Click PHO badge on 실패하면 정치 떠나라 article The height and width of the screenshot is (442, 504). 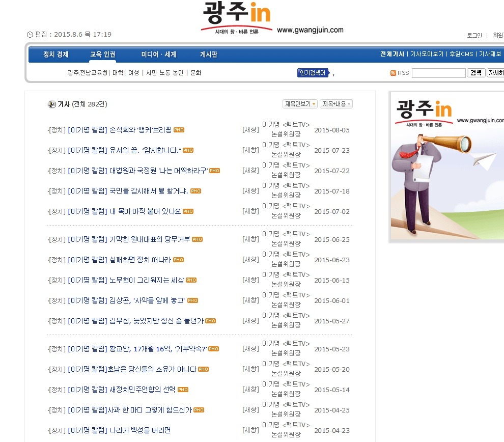178,260
